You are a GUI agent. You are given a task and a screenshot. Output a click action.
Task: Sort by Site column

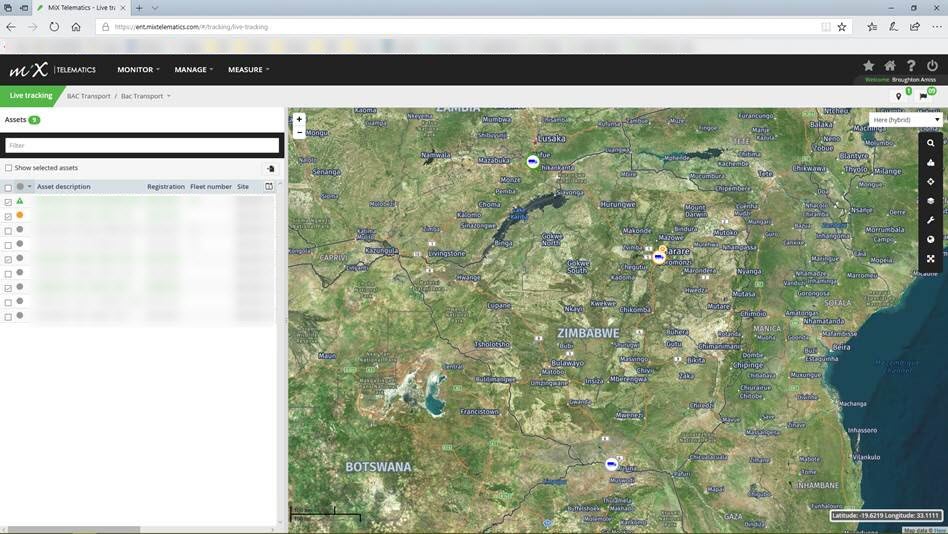coord(243,187)
